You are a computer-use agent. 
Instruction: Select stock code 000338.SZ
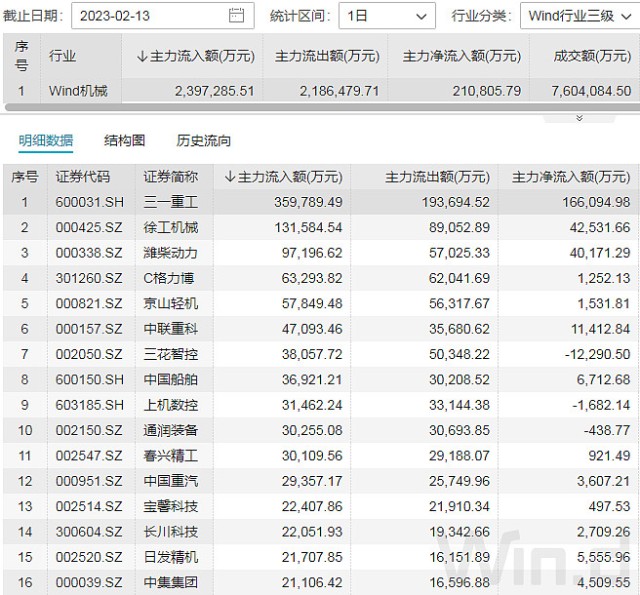click(x=89, y=253)
